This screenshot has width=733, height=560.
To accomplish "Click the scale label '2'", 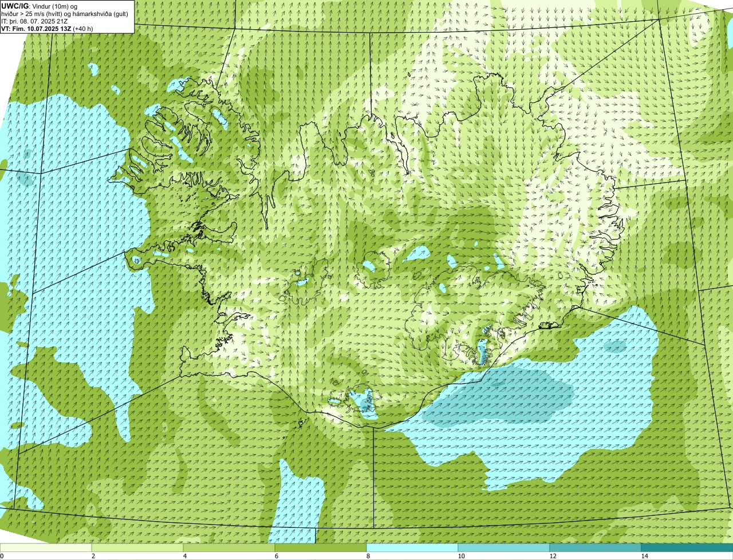I will [x=93, y=556].
